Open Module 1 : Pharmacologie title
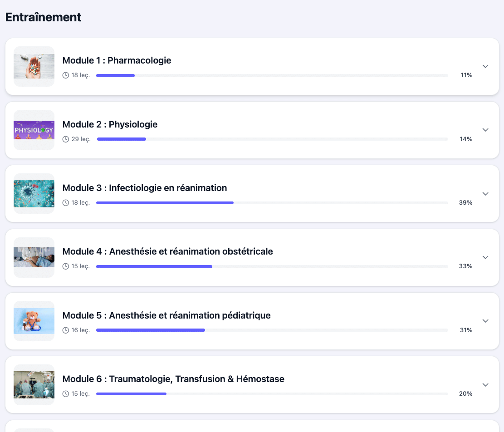 (x=117, y=60)
